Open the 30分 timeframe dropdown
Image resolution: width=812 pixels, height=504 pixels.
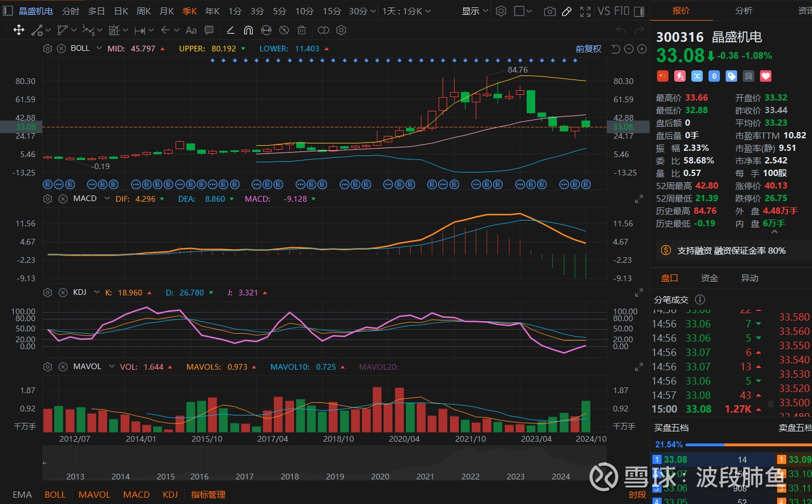pyautogui.click(x=363, y=11)
